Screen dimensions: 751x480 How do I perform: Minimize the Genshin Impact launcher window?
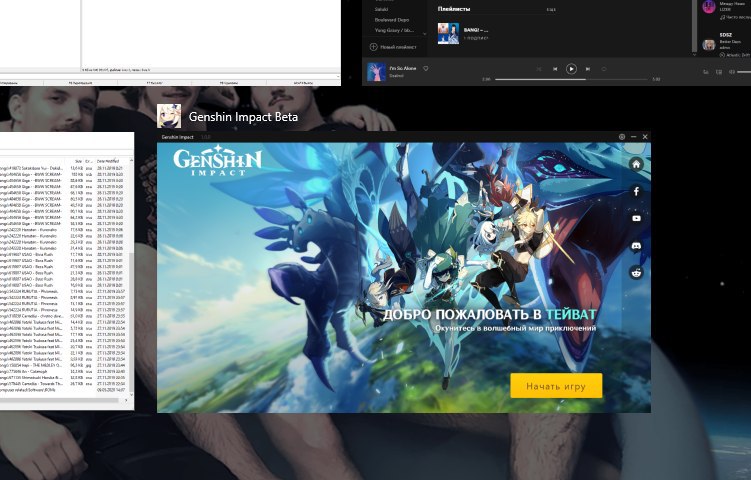click(x=633, y=137)
